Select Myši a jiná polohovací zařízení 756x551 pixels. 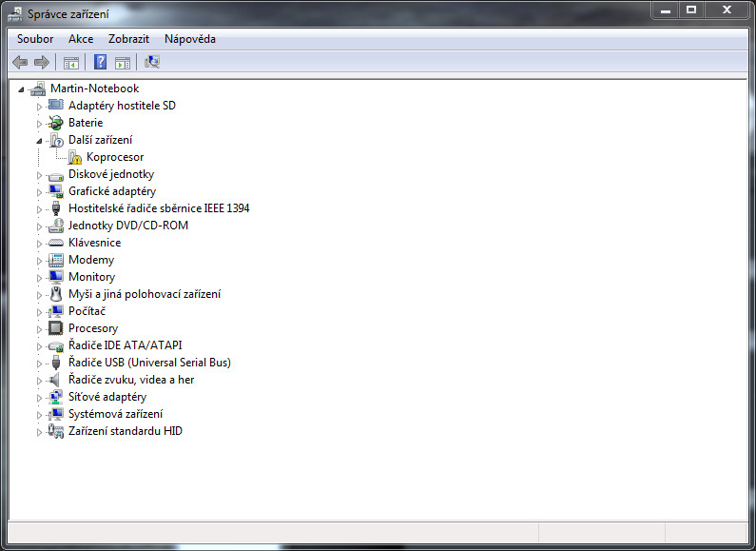point(145,294)
